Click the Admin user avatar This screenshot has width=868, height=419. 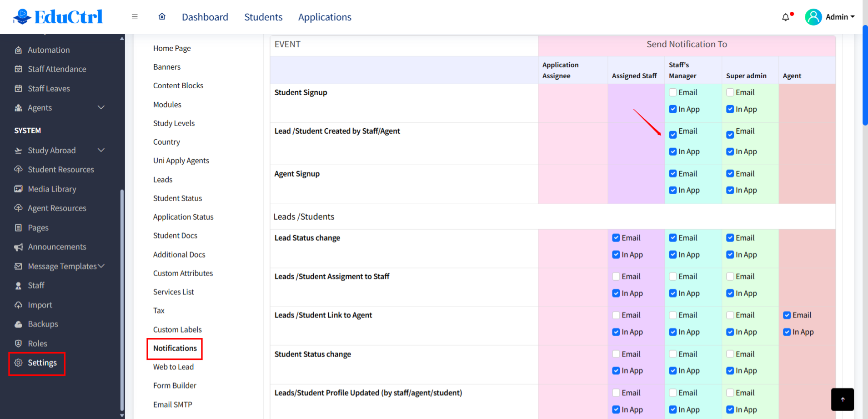pos(813,17)
